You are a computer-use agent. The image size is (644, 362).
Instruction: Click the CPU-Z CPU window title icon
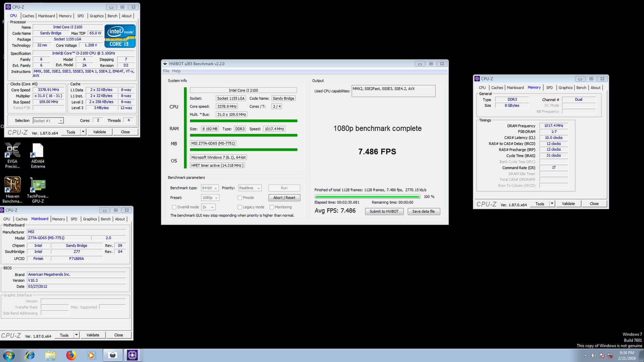pyautogui.click(x=8, y=7)
